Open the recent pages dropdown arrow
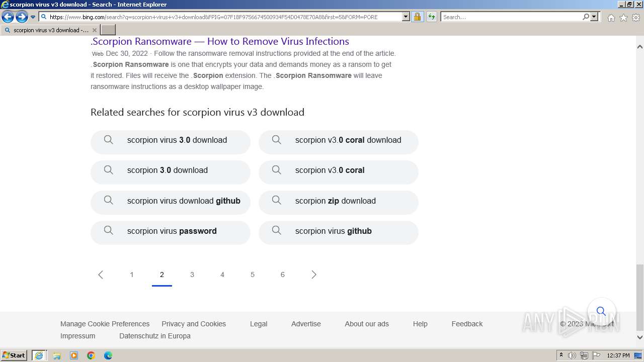Viewport: 644px width, 362px height. 33,17
